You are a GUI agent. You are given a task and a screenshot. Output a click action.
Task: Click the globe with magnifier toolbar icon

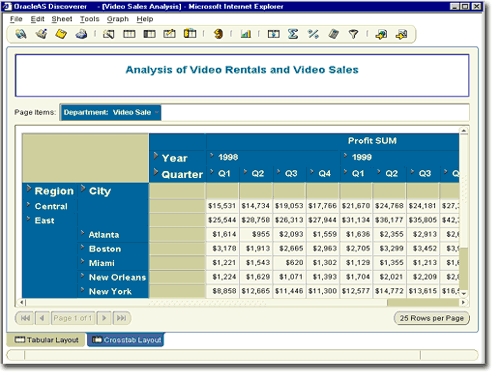click(21, 34)
